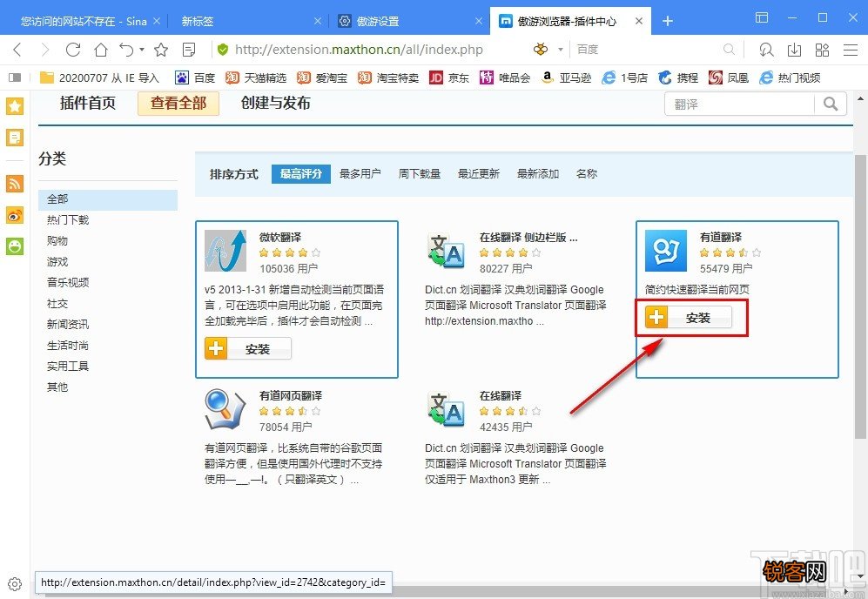Click the address bar URL
868x599 pixels.
click(359, 50)
